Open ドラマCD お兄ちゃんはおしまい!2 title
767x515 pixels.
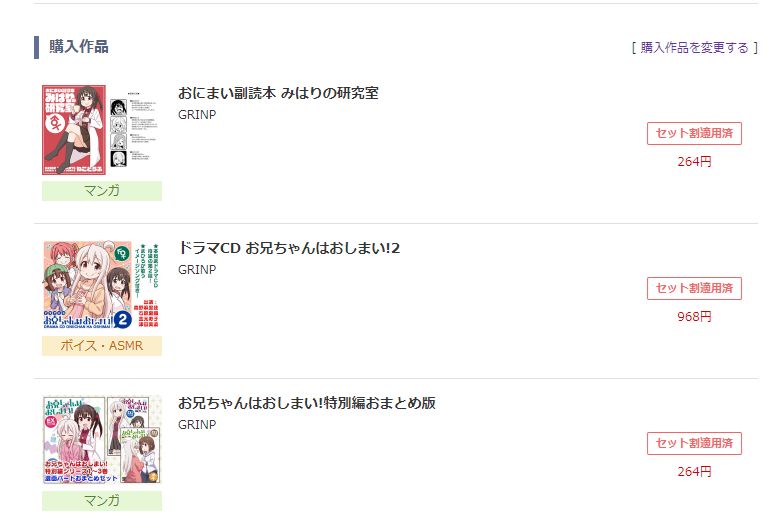(289, 248)
